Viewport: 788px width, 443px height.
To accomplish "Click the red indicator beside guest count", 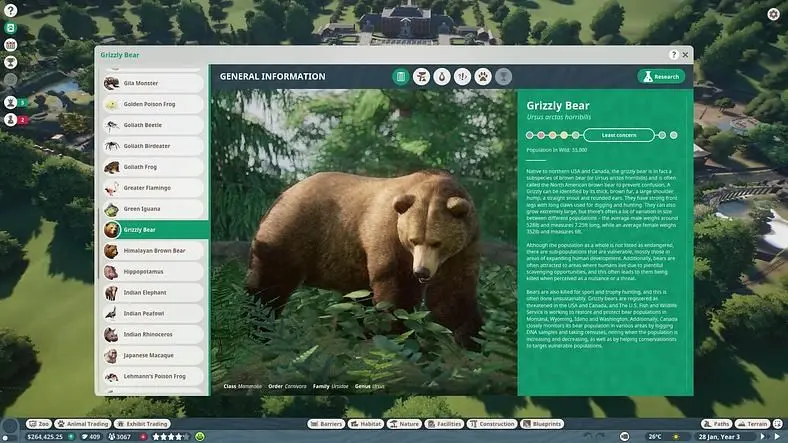I will (143, 437).
